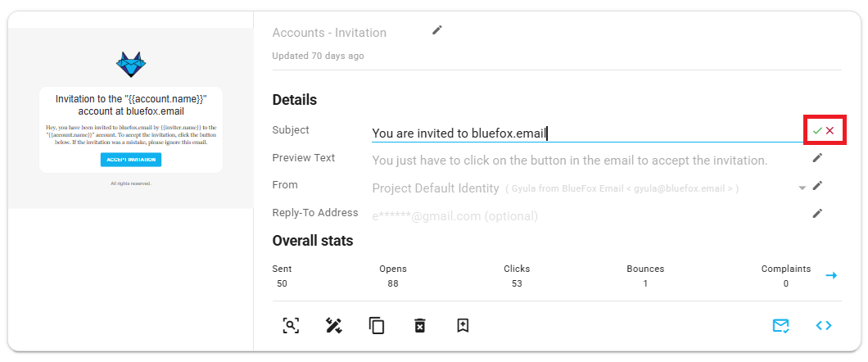
Task: Delete the email with trash icon
Action: pos(419,325)
